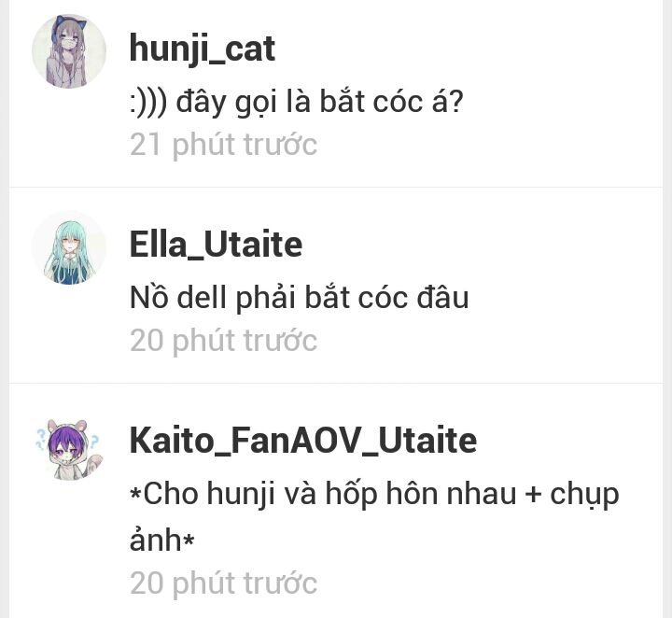Screen dimensions: 672x618
Task: Open Kaito_FanAOV_Utaite's purple-haired avatar
Action: pos(69,449)
